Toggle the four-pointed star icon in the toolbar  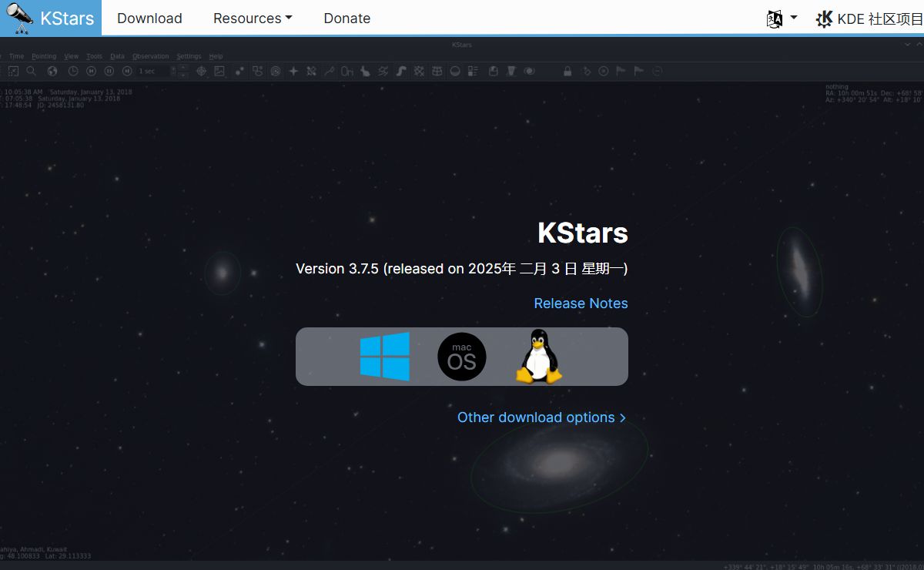(293, 71)
